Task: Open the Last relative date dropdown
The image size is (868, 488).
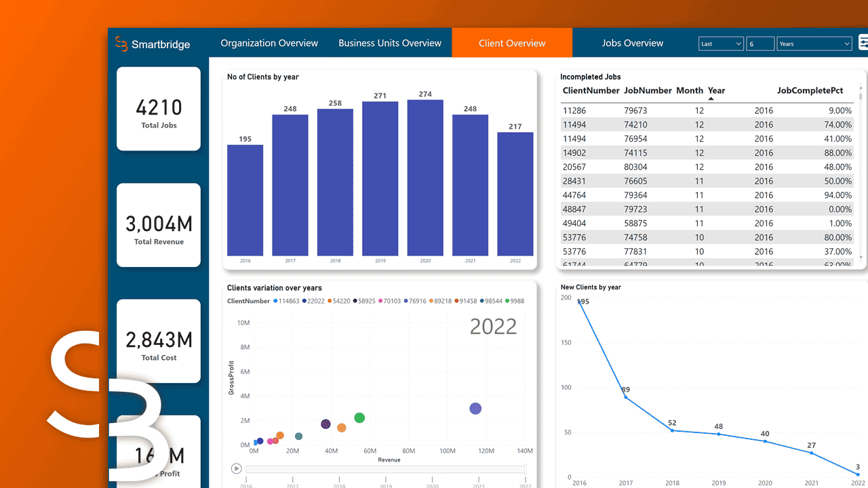Action: pyautogui.click(x=721, y=43)
